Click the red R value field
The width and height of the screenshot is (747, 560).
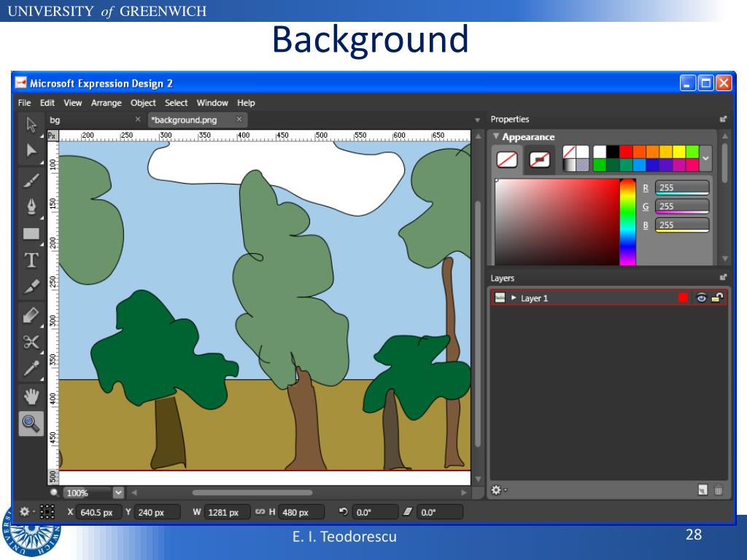(681, 187)
